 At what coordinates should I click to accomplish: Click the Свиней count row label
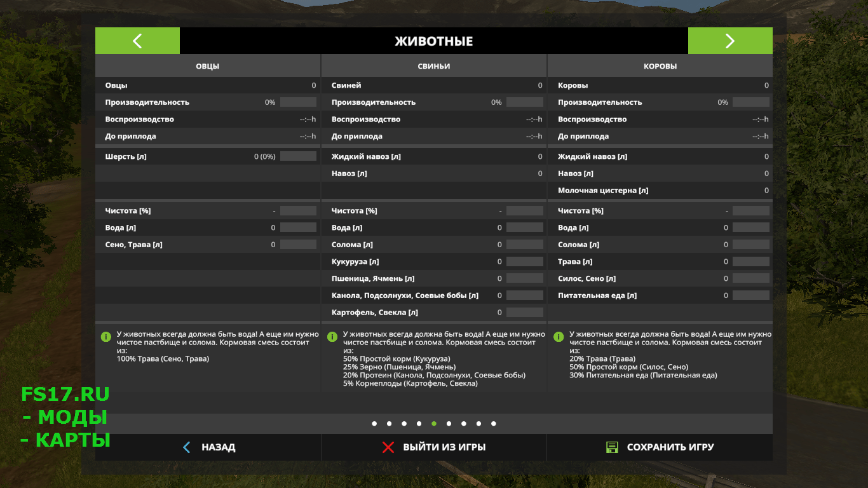(x=346, y=85)
